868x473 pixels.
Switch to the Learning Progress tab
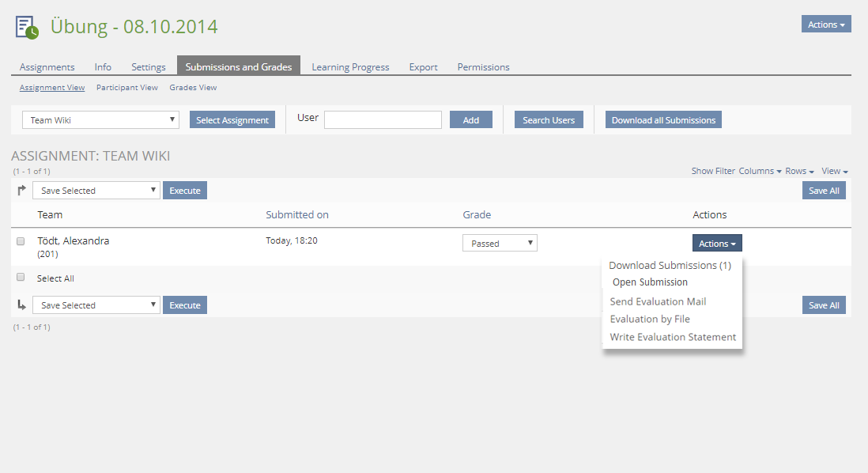point(350,67)
